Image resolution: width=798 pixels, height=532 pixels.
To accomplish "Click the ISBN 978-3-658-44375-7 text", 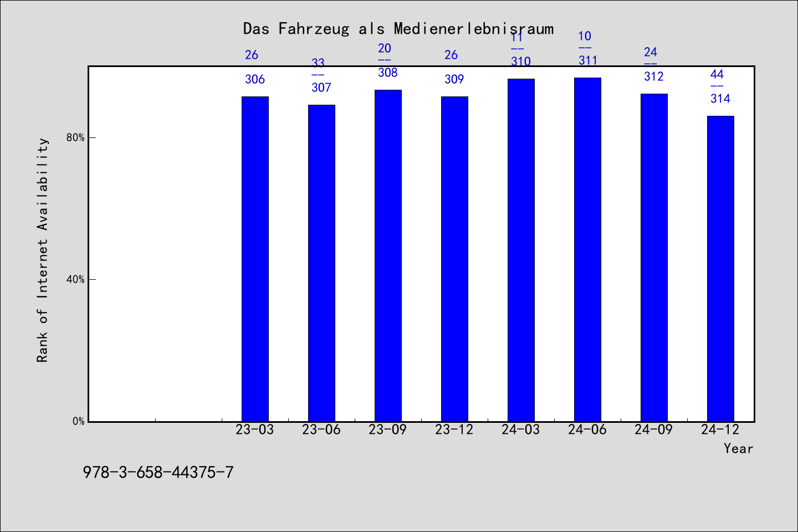I will click(x=158, y=473).
